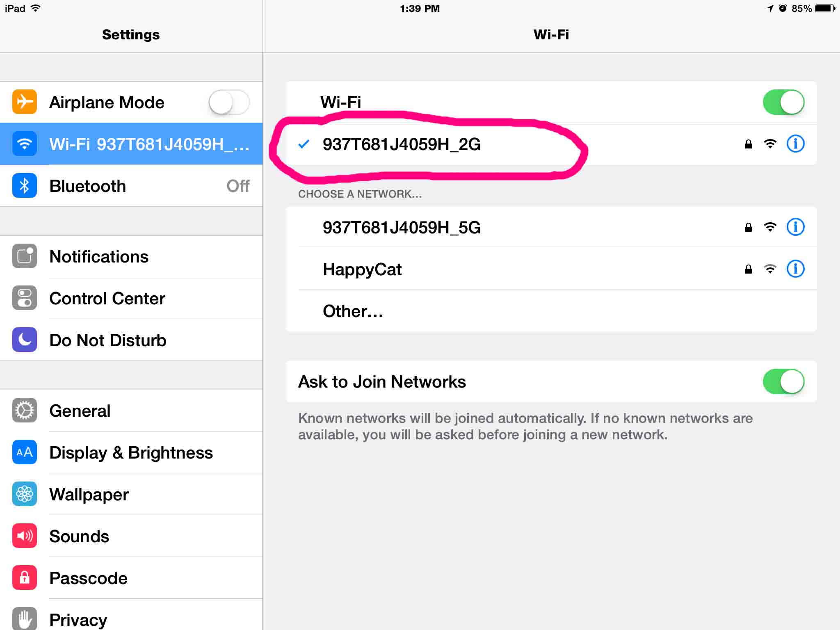Tap the Bluetooth icon in sidebar
The image size is (840, 630).
[x=25, y=186]
